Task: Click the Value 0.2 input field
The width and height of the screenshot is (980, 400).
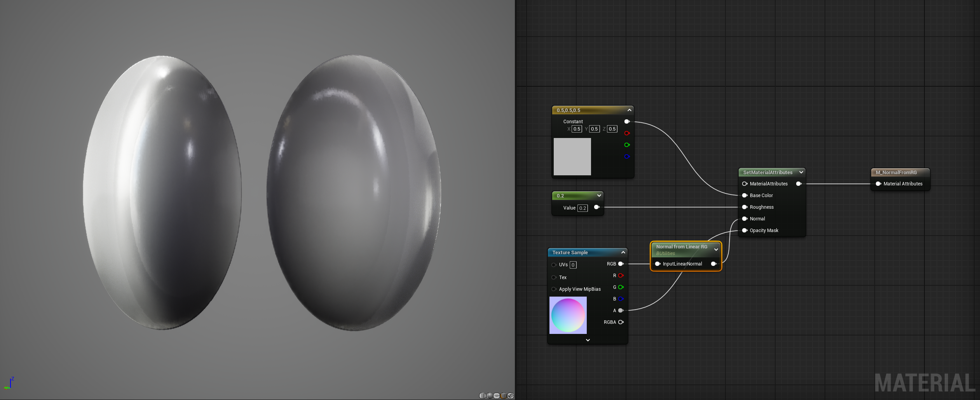Action: coord(582,208)
